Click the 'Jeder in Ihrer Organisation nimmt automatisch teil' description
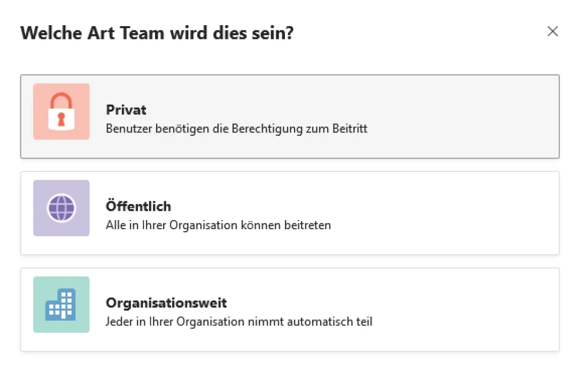The image size is (588, 391). click(239, 322)
